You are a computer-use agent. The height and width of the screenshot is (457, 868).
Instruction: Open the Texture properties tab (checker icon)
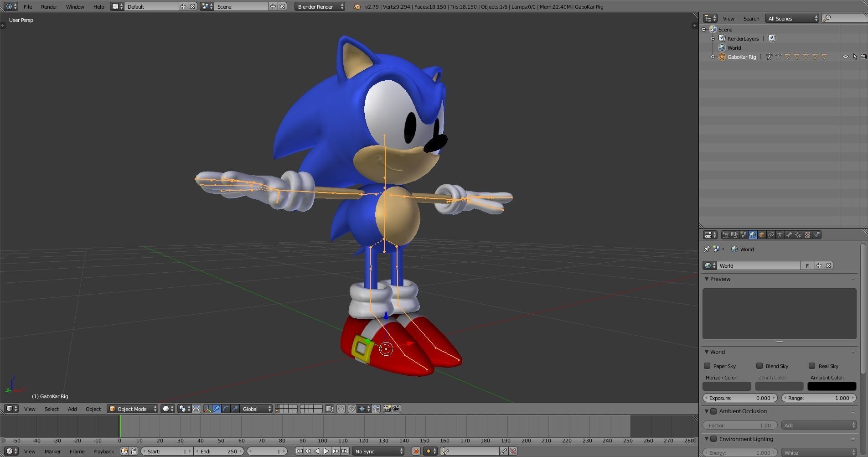807,235
